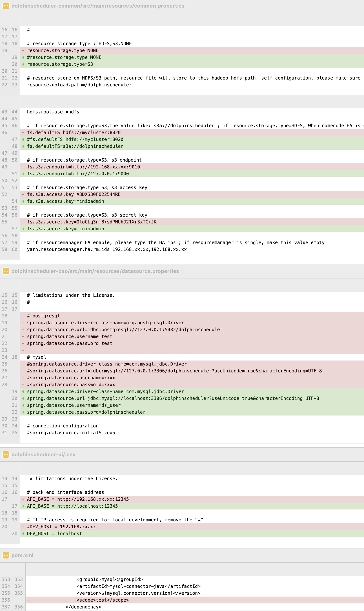
Task: Click line number 57 for secret.key=minioadmin
Action: [x=14, y=228]
